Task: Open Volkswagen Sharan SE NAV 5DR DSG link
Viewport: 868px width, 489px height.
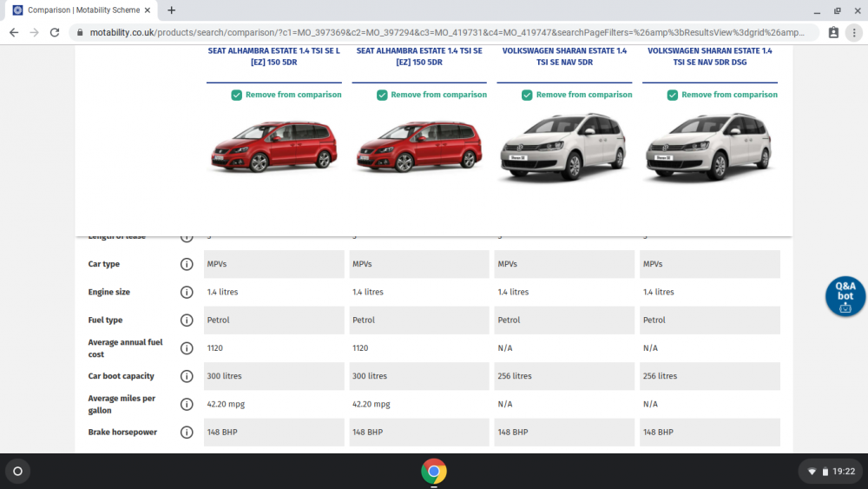Action: click(710, 56)
